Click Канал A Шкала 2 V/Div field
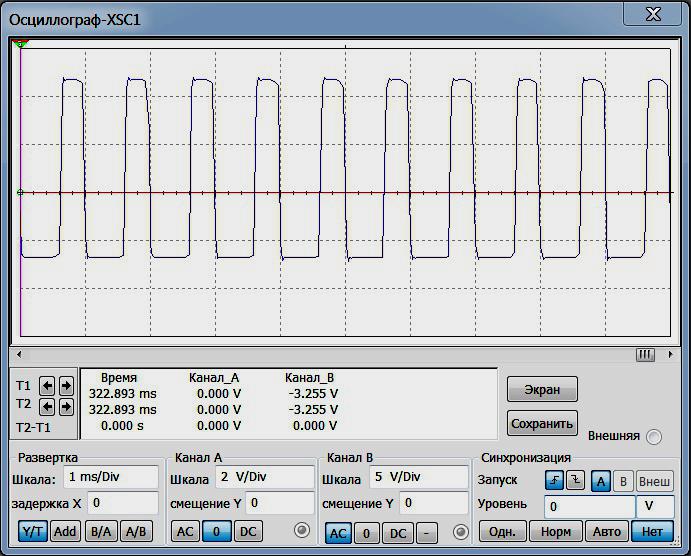This screenshot has height=556, width=691. click(264, 477)
